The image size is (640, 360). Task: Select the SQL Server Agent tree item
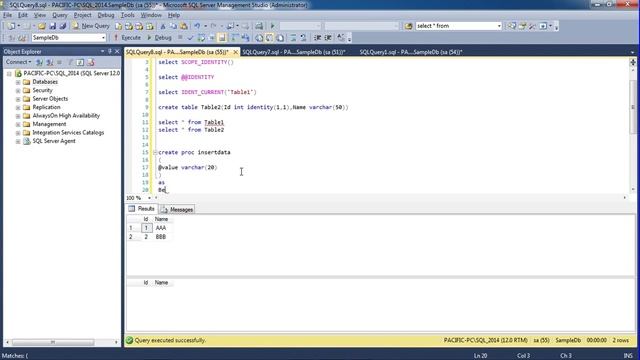[x=54, y=141]
